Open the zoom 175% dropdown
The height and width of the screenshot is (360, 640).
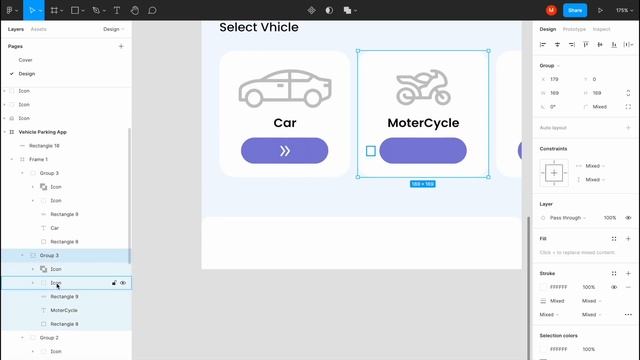(624, 10)
